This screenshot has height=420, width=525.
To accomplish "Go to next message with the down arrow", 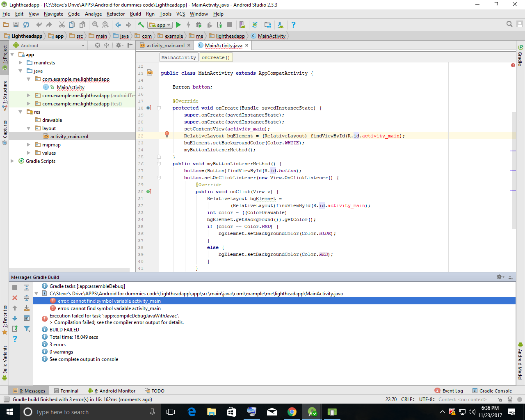I will tap(15, 318).
